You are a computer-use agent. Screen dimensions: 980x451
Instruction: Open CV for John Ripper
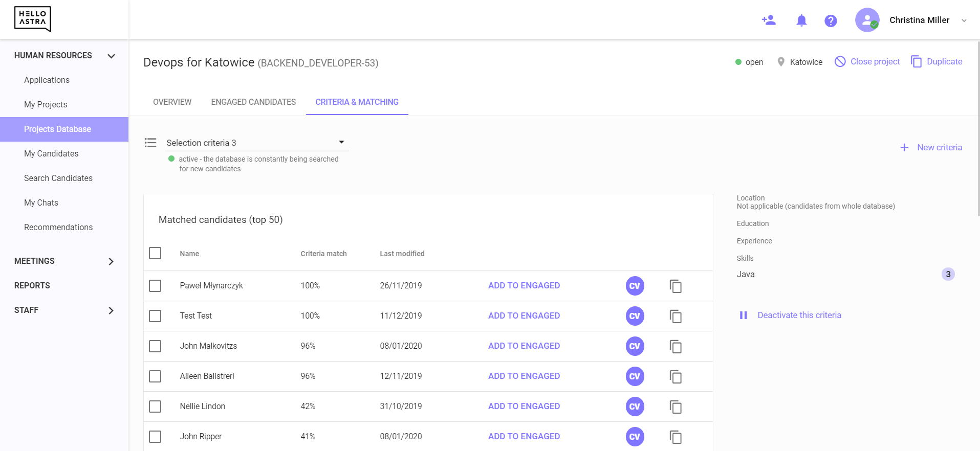pyautogui.click(x=635, y=437)
